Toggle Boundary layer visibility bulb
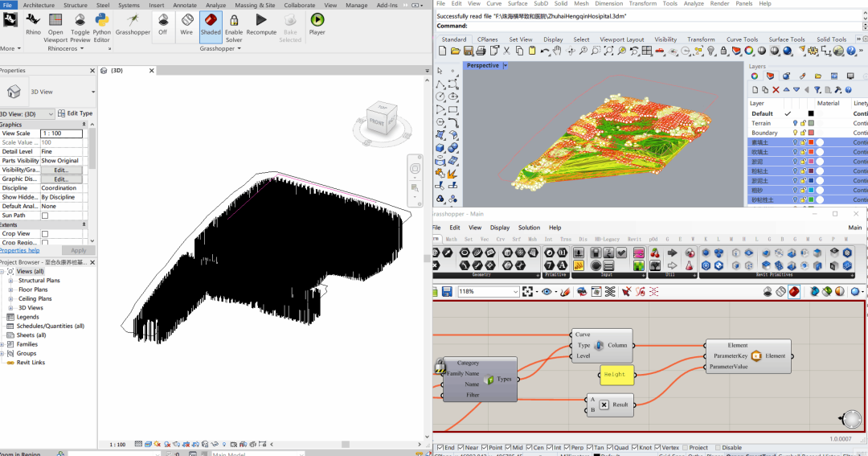Screen dimensions: 868x456 pos(795,133)
